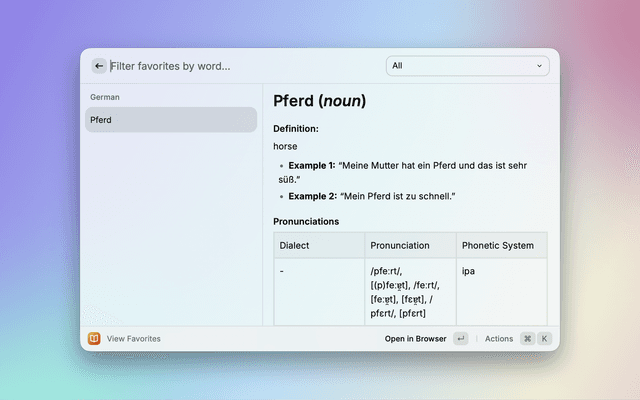640x400 pixels.
Task: Click the Example 2 sentence
Action: click(x=372, y=196)
